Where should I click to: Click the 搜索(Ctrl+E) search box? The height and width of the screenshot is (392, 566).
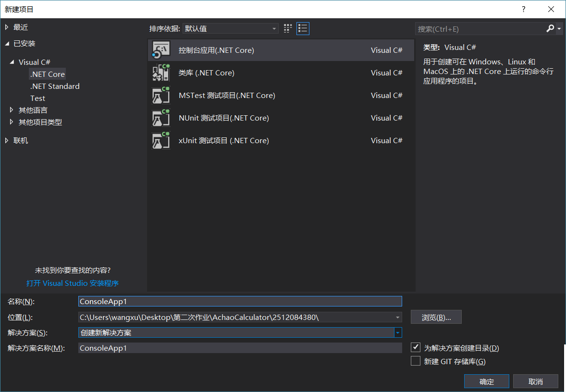480,29
